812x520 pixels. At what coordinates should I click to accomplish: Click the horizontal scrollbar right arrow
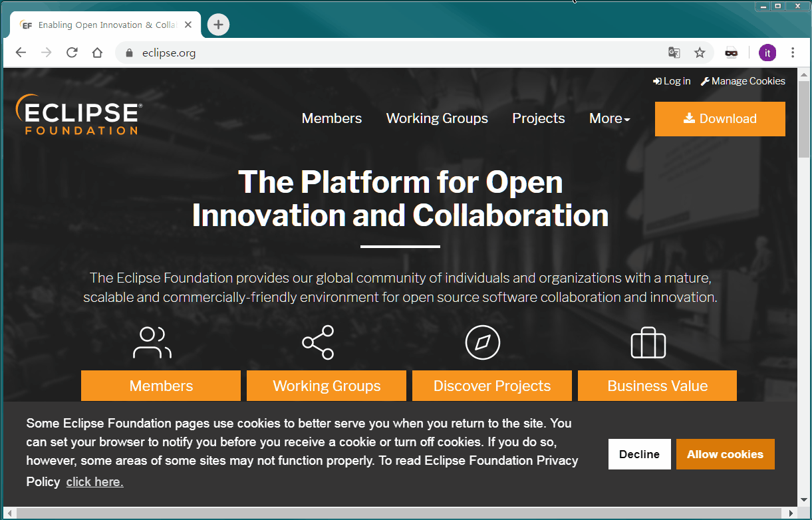tap(791, 513)
